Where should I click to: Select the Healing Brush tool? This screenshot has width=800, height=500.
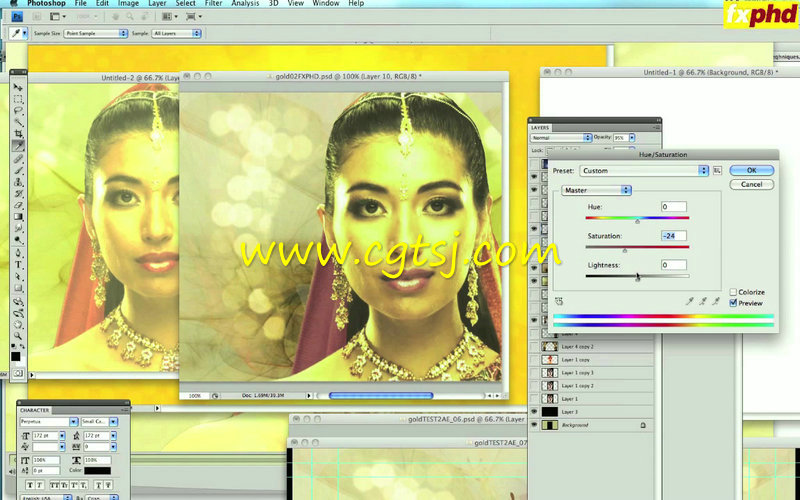tap(18, 159)
